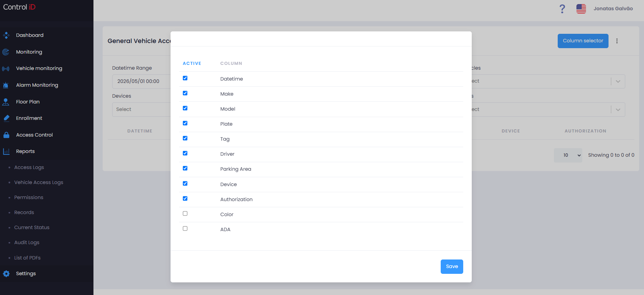Viewport: 644px width, 295px height.
Task: Open Access Logs report link
Action: (x=29, y=167)
